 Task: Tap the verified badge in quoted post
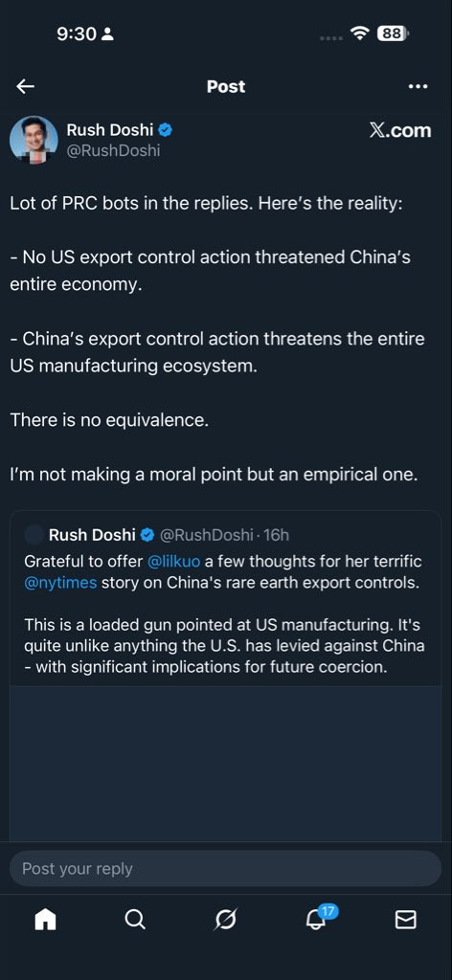147,535
